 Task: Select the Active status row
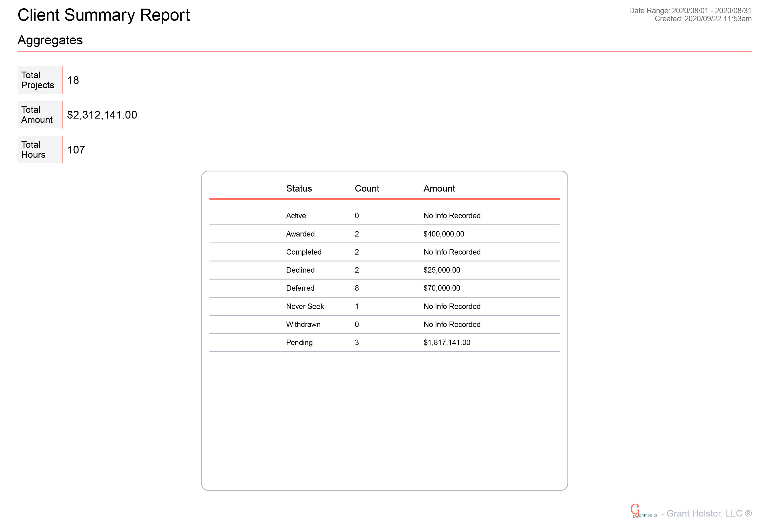pos(296,216)
